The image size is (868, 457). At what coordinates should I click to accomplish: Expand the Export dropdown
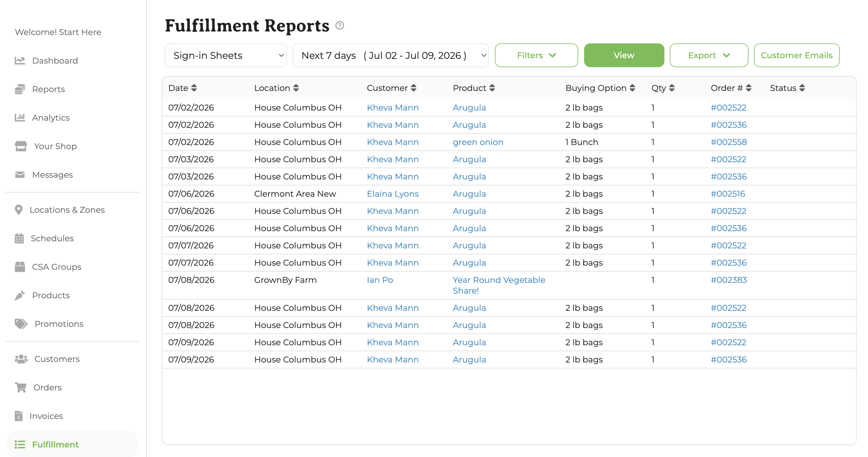pyautogui.click(x=709, y=55)
